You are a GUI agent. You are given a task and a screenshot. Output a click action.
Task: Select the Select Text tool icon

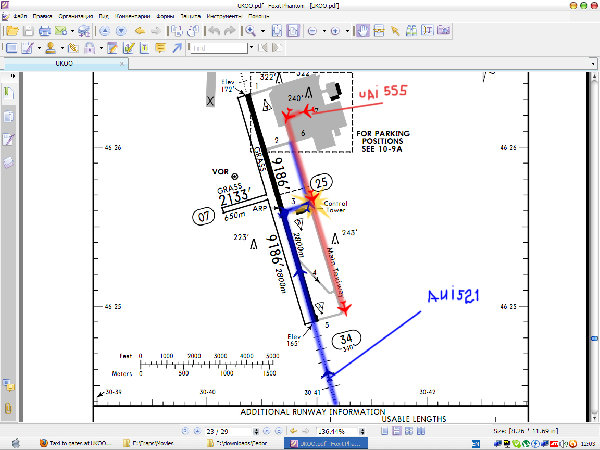(427, 30)
